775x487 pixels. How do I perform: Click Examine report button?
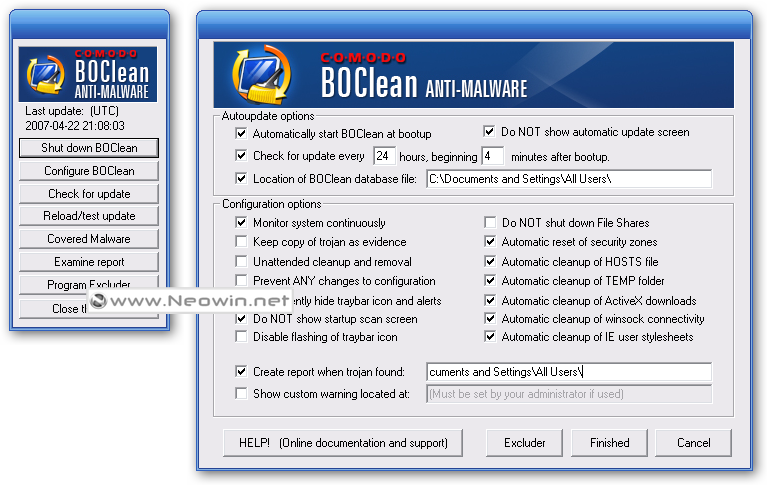pyautogui.click(x=89, y=262)
